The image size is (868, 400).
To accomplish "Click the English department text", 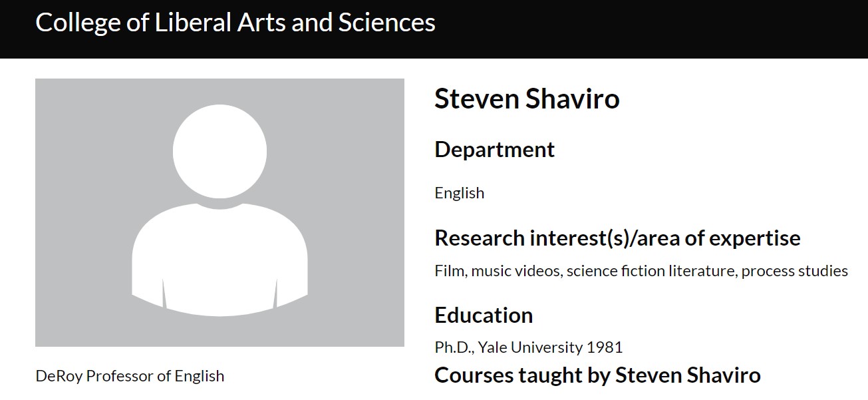I will 459,193.
